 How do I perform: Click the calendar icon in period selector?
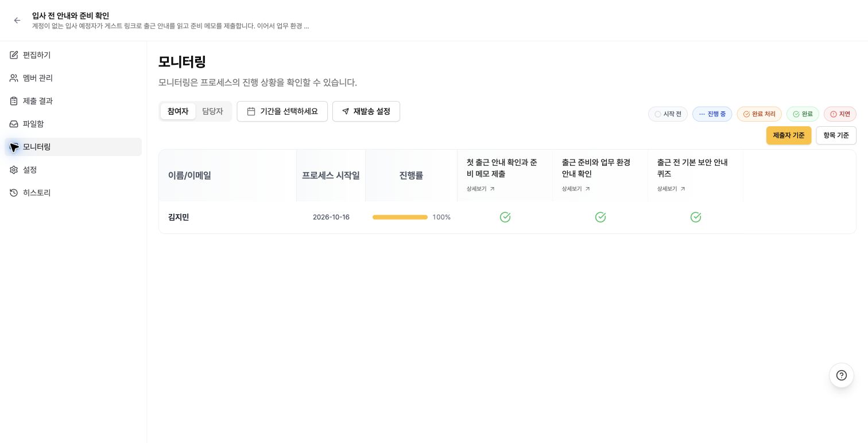(x=251, y=111)
